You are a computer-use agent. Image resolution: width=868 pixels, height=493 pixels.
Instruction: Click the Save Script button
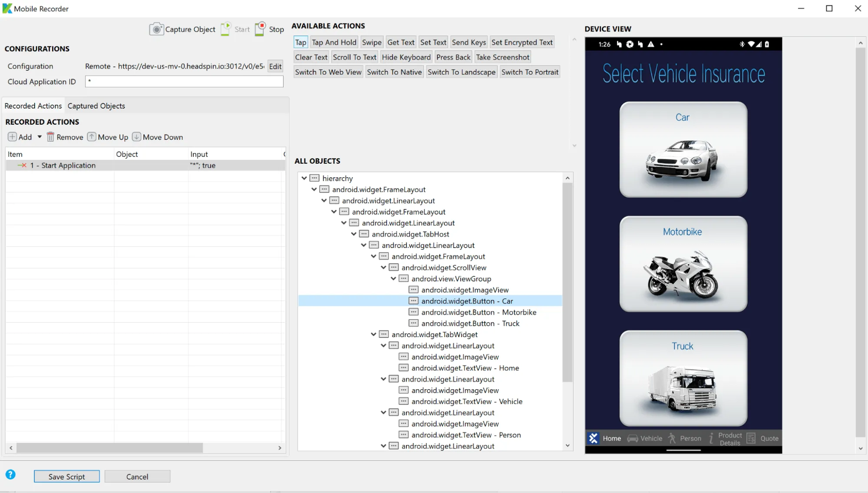pyautogui.click(x=66, y=476)
